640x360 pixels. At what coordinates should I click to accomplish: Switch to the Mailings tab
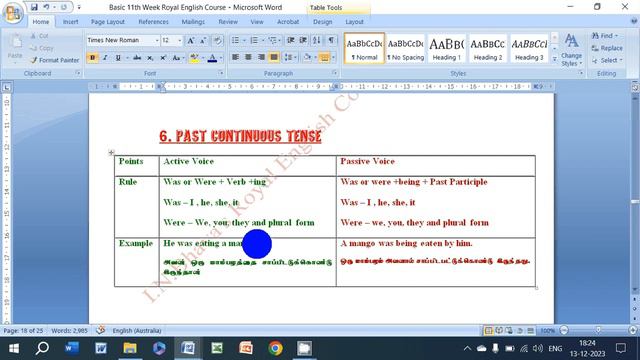pos(193,22)
